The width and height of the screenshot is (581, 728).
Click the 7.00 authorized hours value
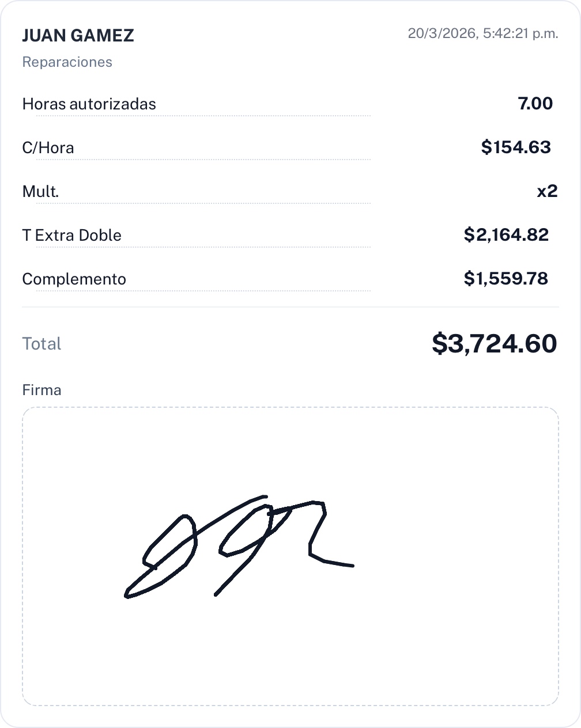click(x=535, y=104)
